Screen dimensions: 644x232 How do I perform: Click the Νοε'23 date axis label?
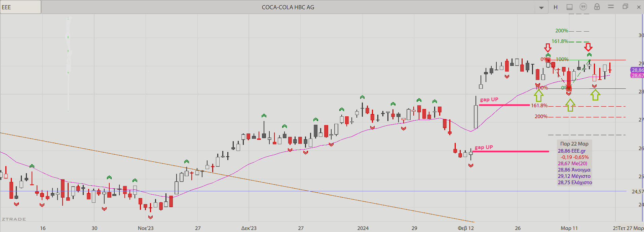point(146,228)
